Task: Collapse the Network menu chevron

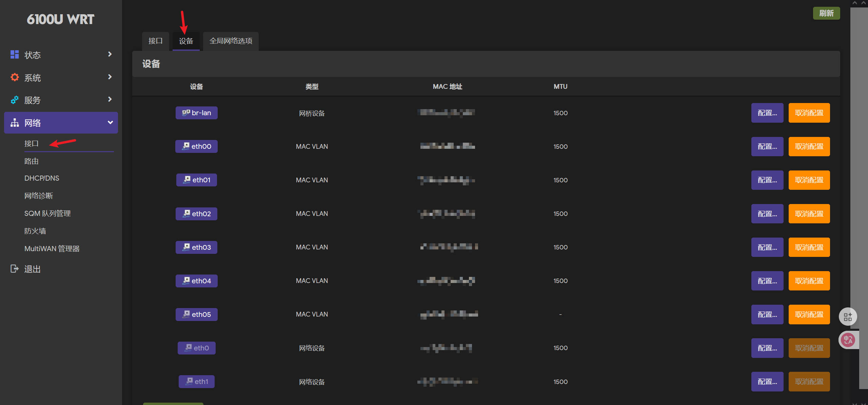Action: tap(110, 123)
